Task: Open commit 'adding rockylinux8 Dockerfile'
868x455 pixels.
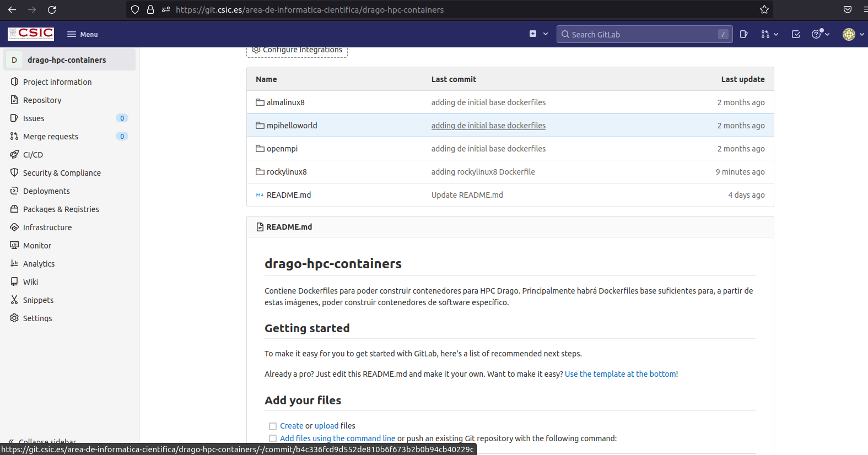Action: coord(483,171)
